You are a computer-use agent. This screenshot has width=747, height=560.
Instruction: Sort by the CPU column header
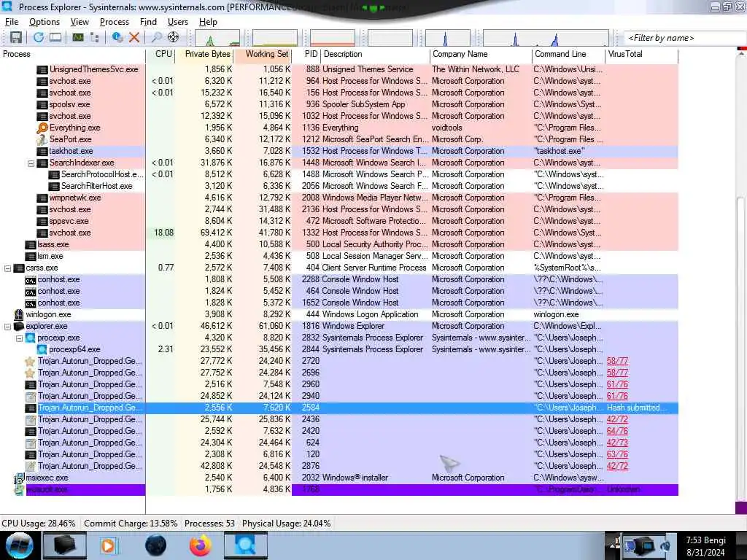point(160,54)
